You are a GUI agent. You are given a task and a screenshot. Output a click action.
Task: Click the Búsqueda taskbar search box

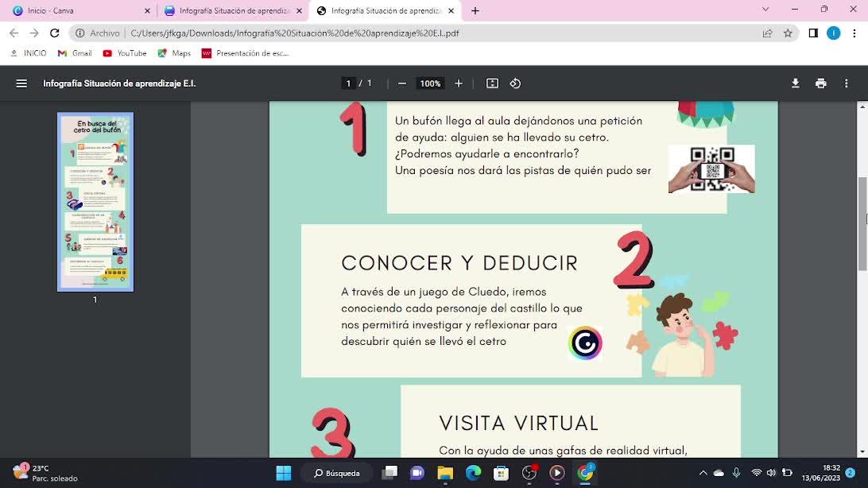[337, 473]
